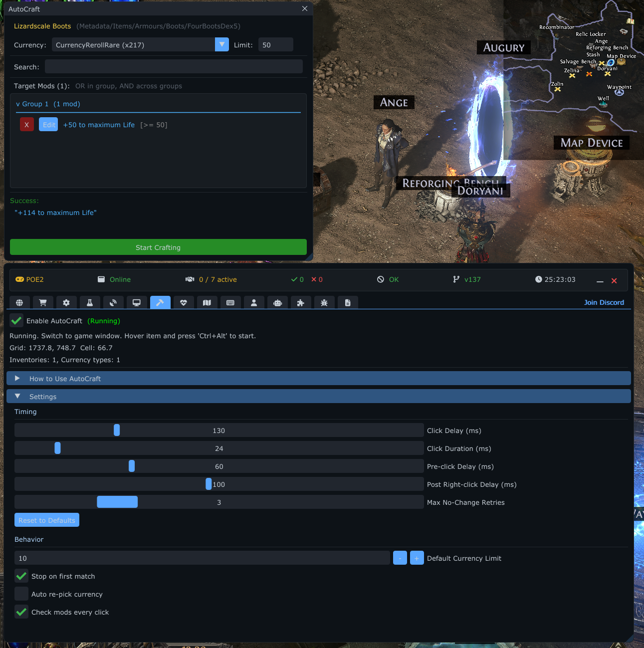The height and width of the screenshot is (648, 644).
Task: Open the Join Discord link
Action: click(x=604, y=302)
